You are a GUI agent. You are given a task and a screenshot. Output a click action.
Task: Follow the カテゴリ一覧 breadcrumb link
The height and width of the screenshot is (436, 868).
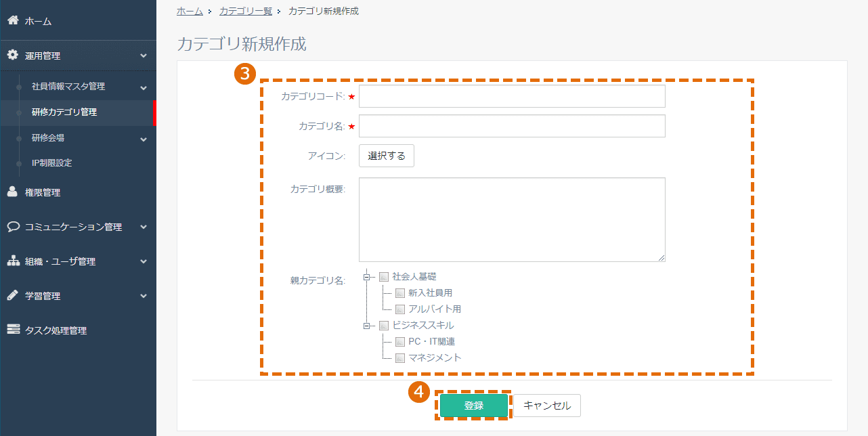(246, 11)
